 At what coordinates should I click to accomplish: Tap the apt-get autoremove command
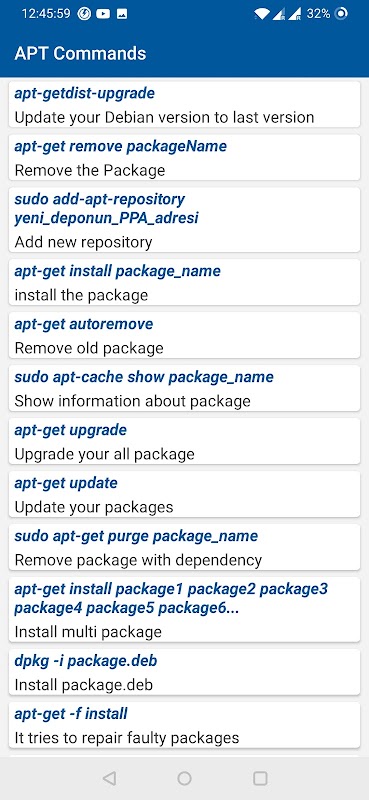(184, 335)
